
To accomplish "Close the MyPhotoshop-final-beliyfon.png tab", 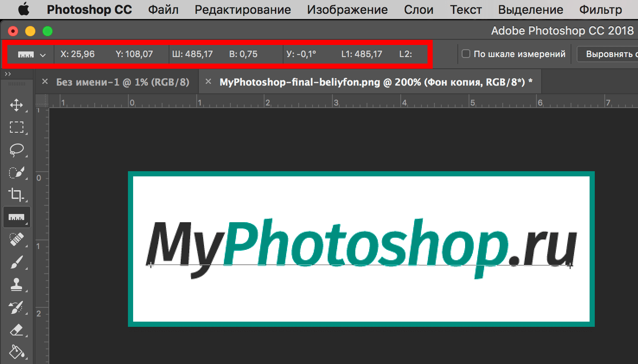I will (x=208, y=82).
